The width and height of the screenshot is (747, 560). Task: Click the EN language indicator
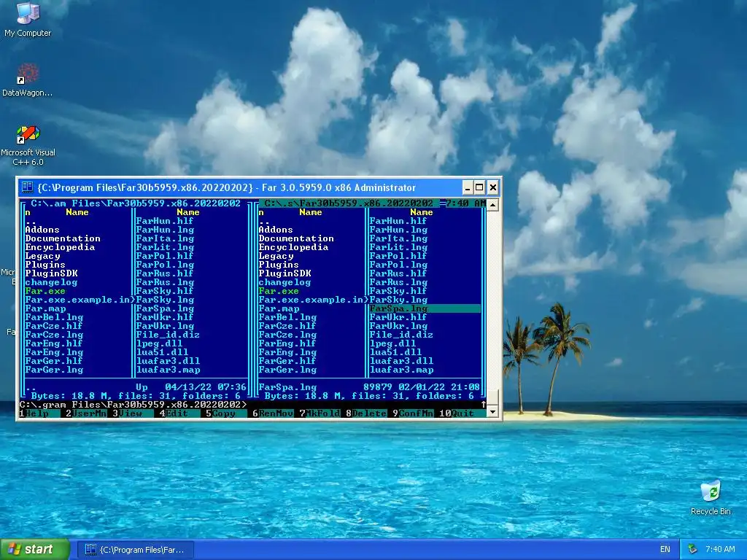tap(665, 549)
